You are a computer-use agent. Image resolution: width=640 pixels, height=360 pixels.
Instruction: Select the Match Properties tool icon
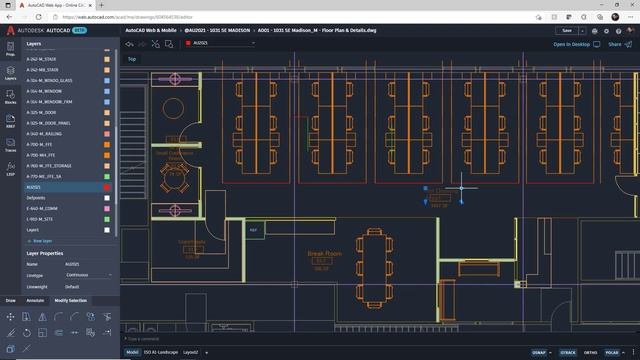(x=91, y=333)
